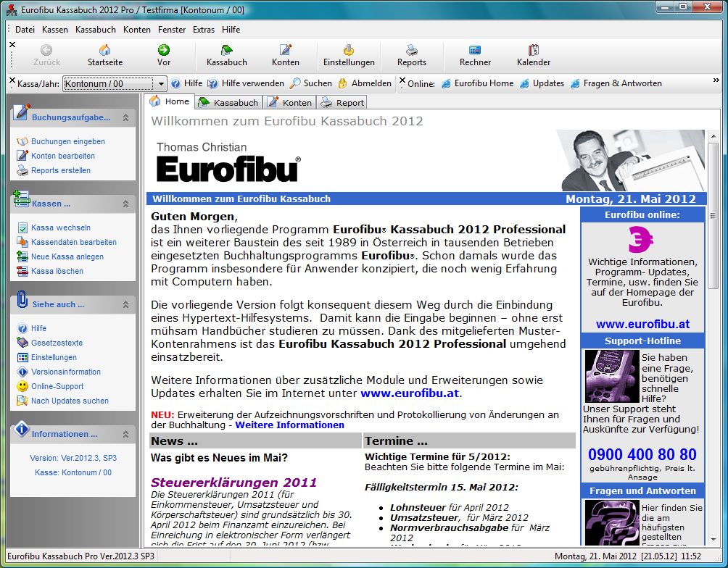The height and width of the screenshot is (568, 728).
Task: Open Kassabuch from the main toolbar
Action: (x=226, y=55)
